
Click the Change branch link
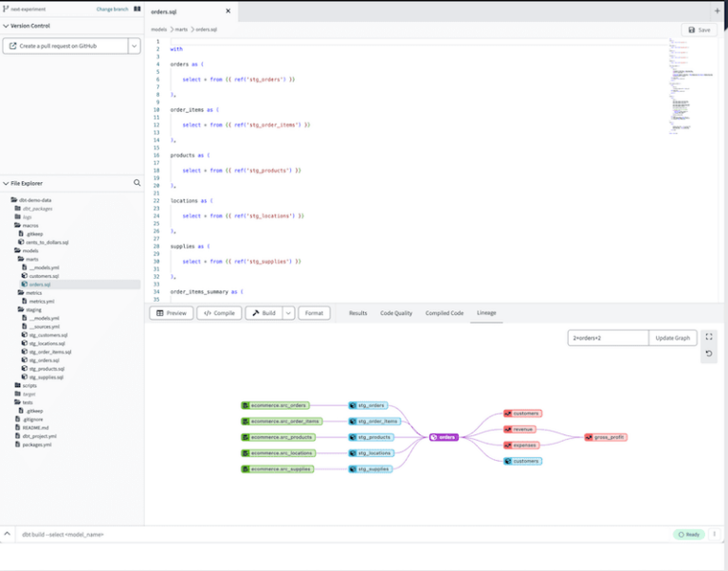pos(112,9)
